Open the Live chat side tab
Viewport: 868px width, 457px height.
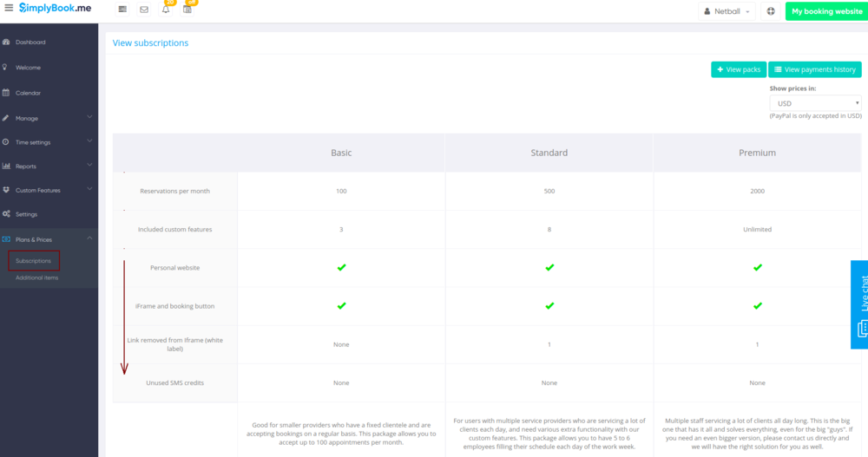[860, 304]
